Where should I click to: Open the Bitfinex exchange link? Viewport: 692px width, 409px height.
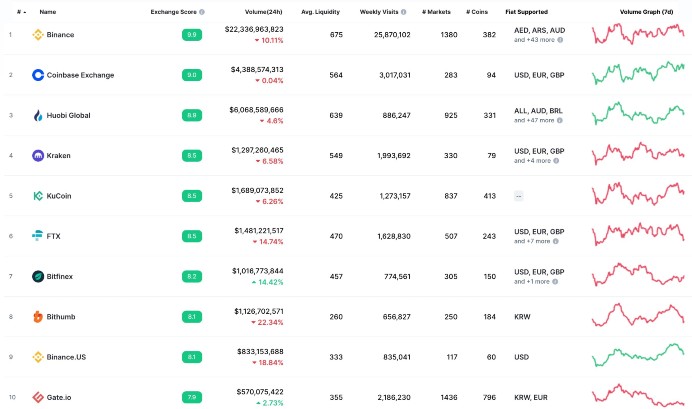click(x=60, y=277)
